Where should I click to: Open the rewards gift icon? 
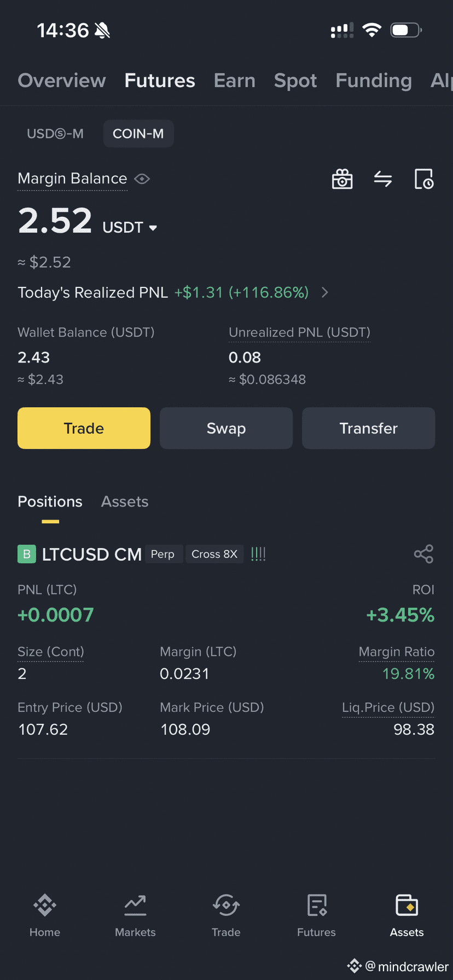point(342,179)
